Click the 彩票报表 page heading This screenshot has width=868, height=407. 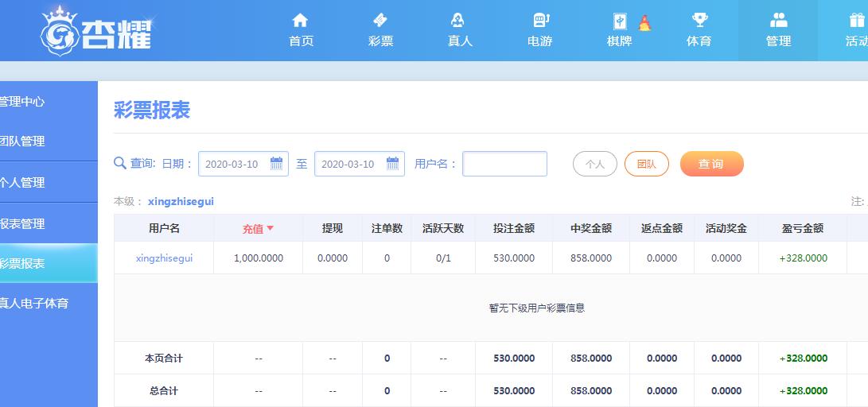point(152,110)
